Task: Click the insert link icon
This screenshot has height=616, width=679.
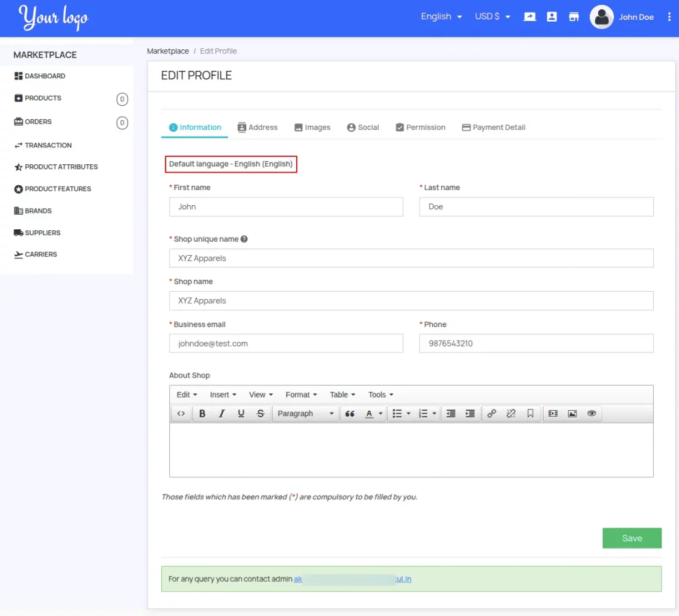Action: tap(491, 413)
